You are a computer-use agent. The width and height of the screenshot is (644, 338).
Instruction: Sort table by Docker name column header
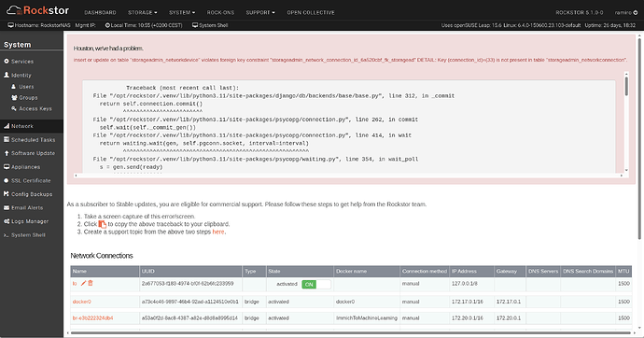coord(367,271)
